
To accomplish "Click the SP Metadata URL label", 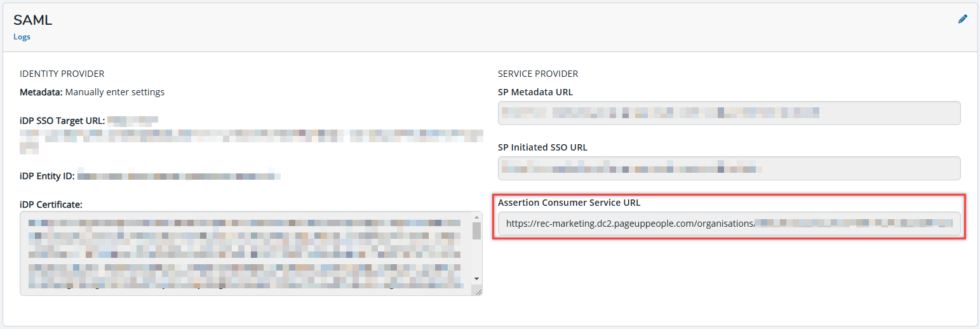I will pos(535,92).
